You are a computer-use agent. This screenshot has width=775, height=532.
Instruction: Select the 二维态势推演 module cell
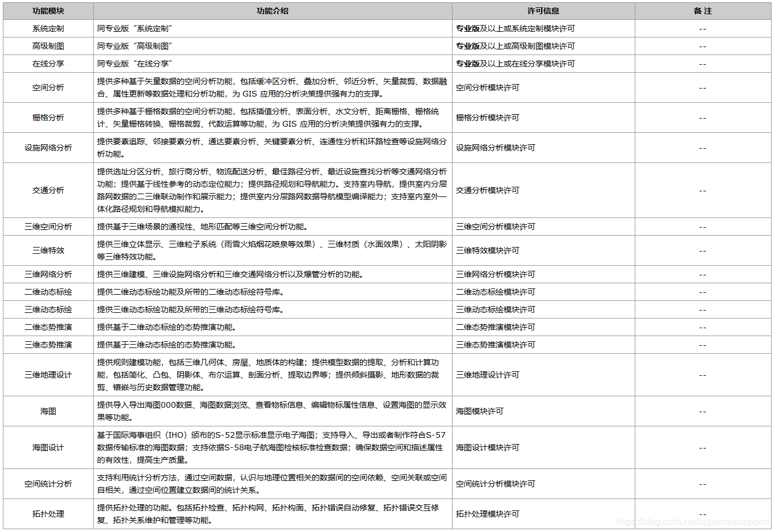coord(48,327)
